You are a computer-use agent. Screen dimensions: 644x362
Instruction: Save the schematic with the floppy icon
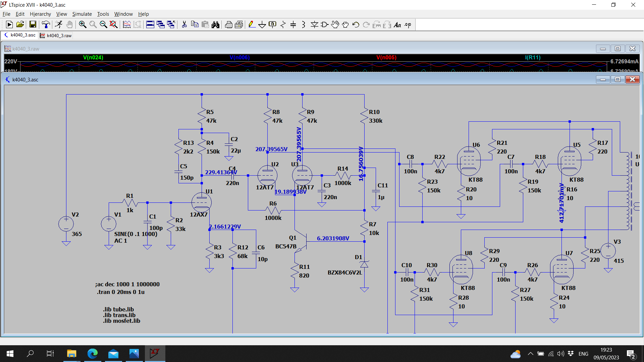33,24
